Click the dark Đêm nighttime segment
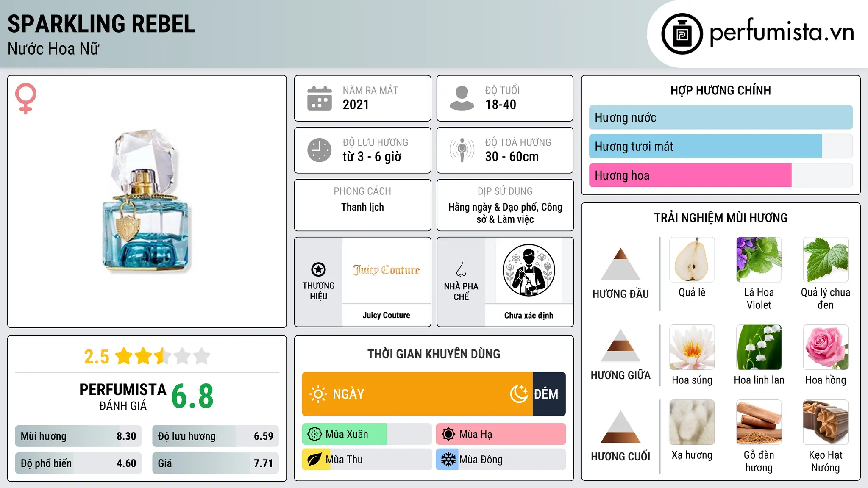 click(x=549, y=394)
